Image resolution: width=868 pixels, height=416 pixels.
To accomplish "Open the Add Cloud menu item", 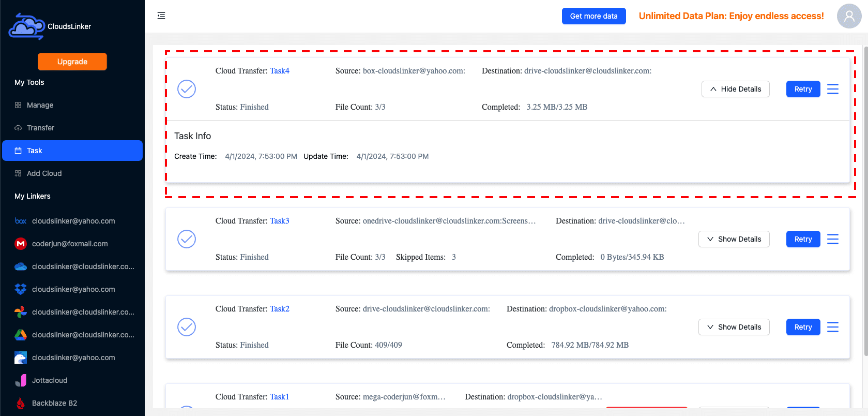I will click(x=72, y=173).
